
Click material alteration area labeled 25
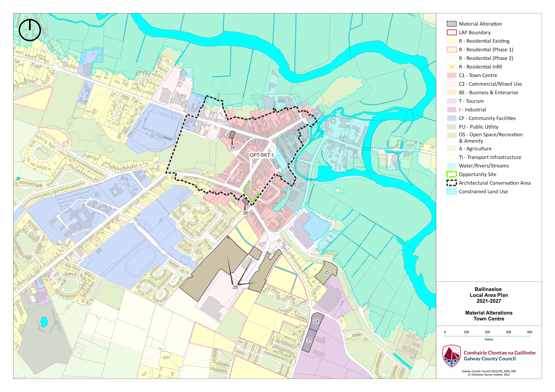pyautogui.click(x=327, y=272)
